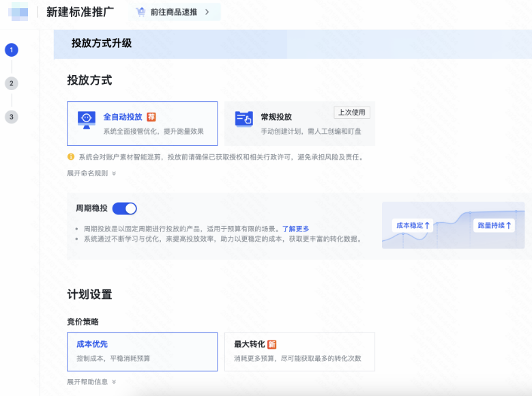Toggle the 周期稳投 switch off

coord(125,208)
